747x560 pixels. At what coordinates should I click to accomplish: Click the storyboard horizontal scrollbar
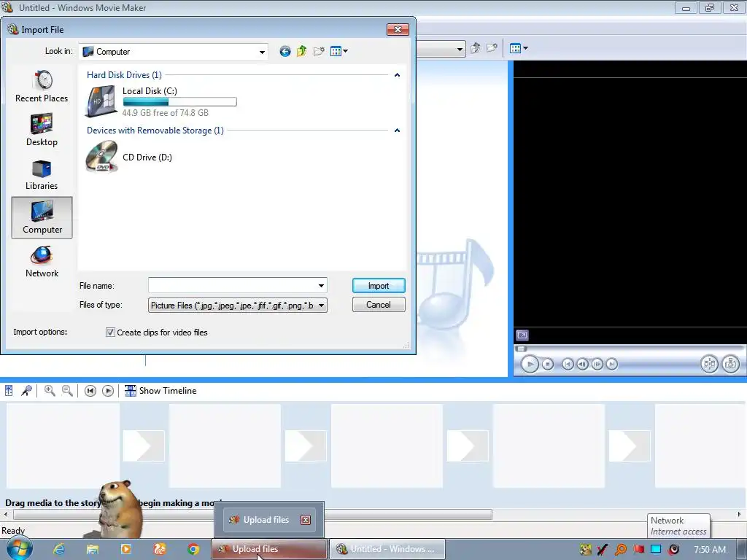252,515
